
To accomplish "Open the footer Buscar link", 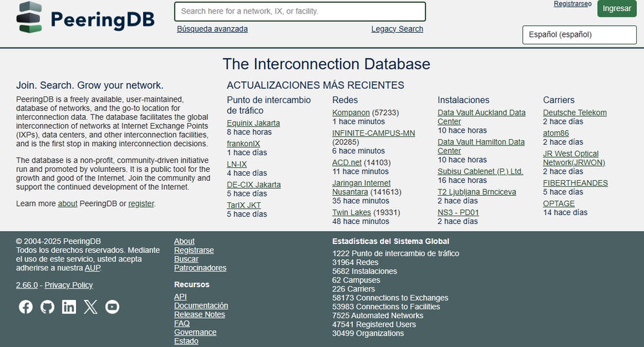I will (x=186, y=259).
